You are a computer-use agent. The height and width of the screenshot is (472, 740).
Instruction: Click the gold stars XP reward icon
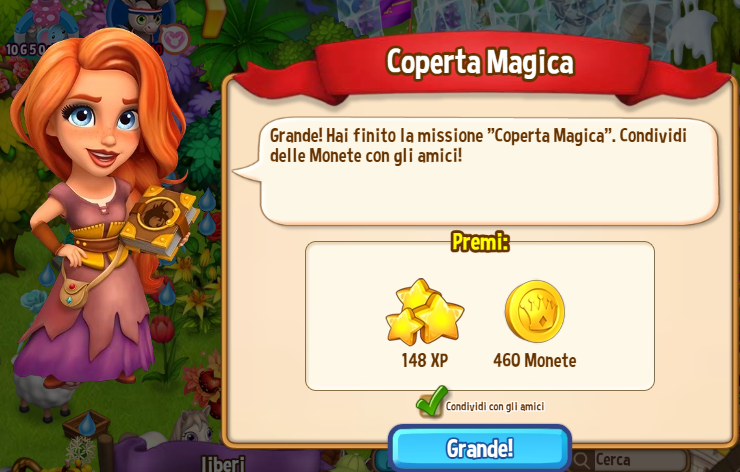pos(424,311)
